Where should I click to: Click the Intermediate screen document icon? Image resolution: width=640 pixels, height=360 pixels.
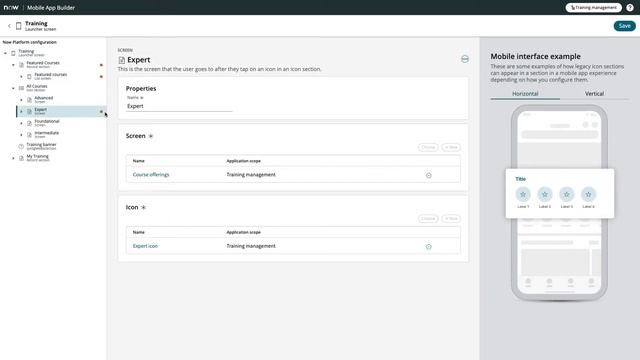click(29, 135)
